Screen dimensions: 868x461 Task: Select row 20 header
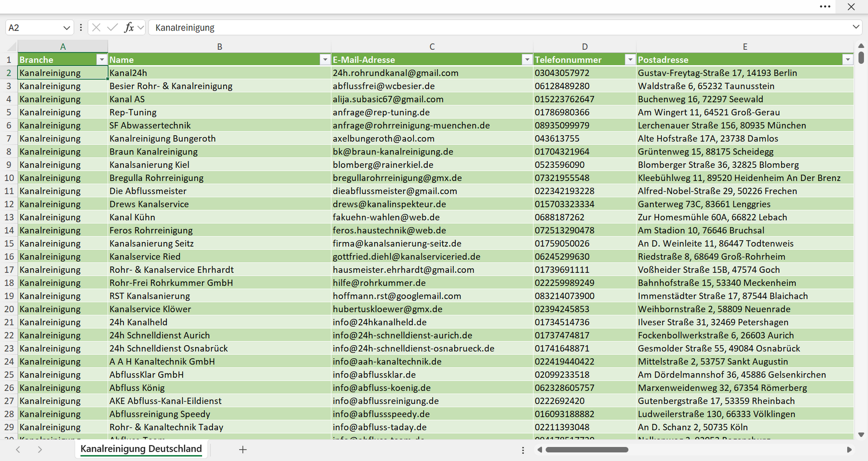pos(9,309)
